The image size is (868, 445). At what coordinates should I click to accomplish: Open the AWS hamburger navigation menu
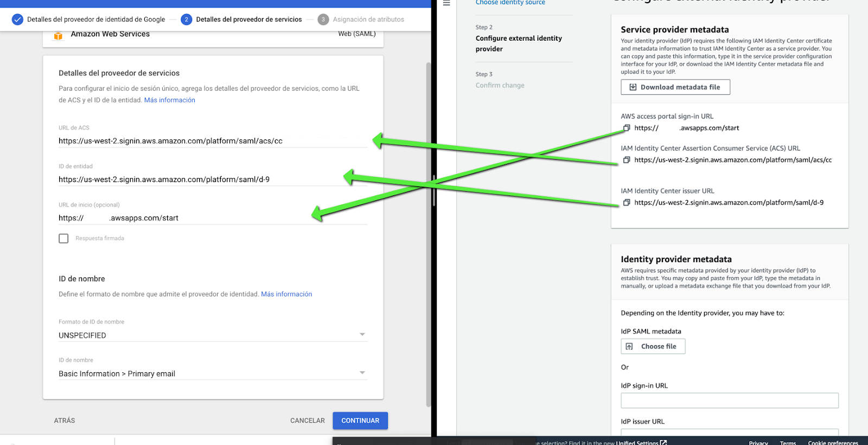point(446,3)
